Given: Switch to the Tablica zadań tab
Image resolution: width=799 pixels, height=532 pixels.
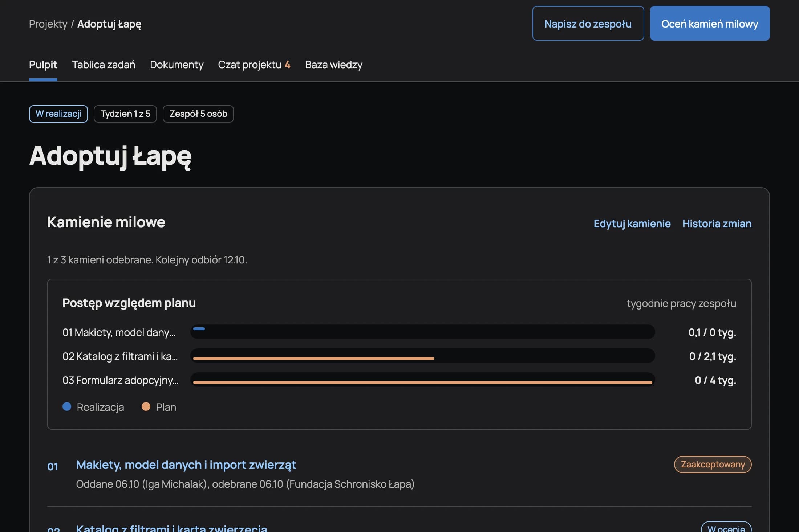Looking at the screenshot, I should pyautogui.click(x=104, y=65).
